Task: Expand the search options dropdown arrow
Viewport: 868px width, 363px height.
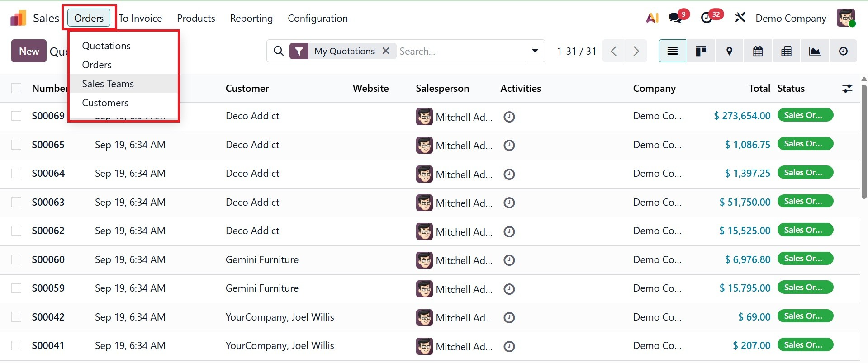Action: coord(535,51)
